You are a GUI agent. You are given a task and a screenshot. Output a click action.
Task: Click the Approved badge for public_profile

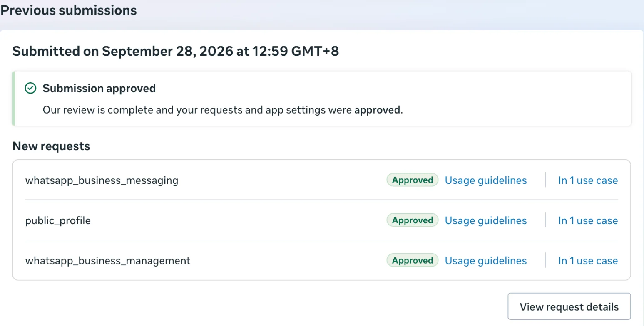point(413,220)
